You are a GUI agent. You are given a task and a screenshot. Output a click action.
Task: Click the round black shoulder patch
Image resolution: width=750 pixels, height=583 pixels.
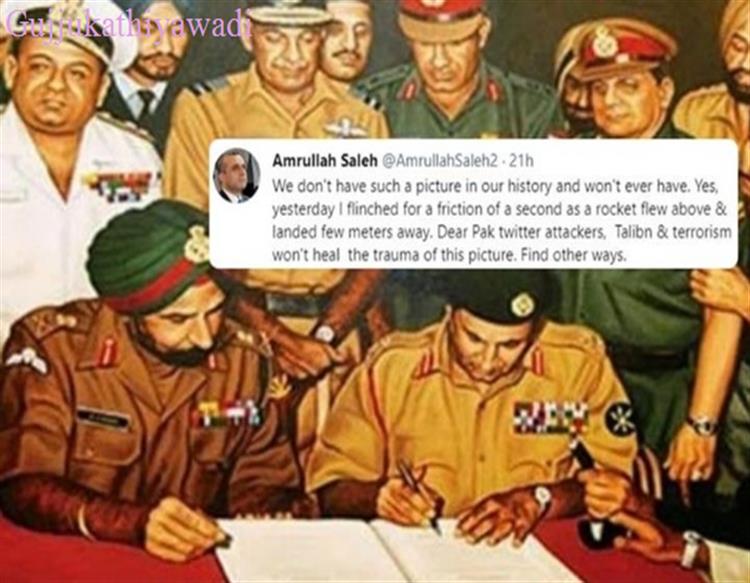[620, 418]
